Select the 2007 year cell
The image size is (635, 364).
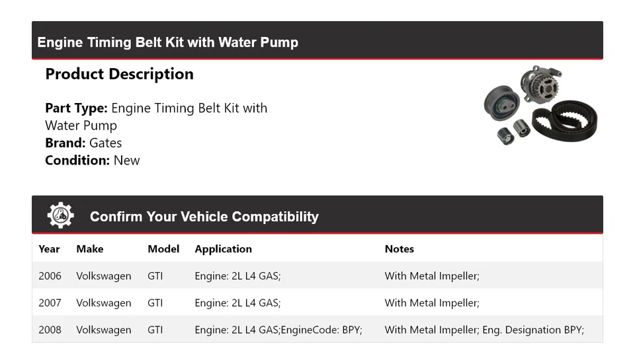[50, 303]
